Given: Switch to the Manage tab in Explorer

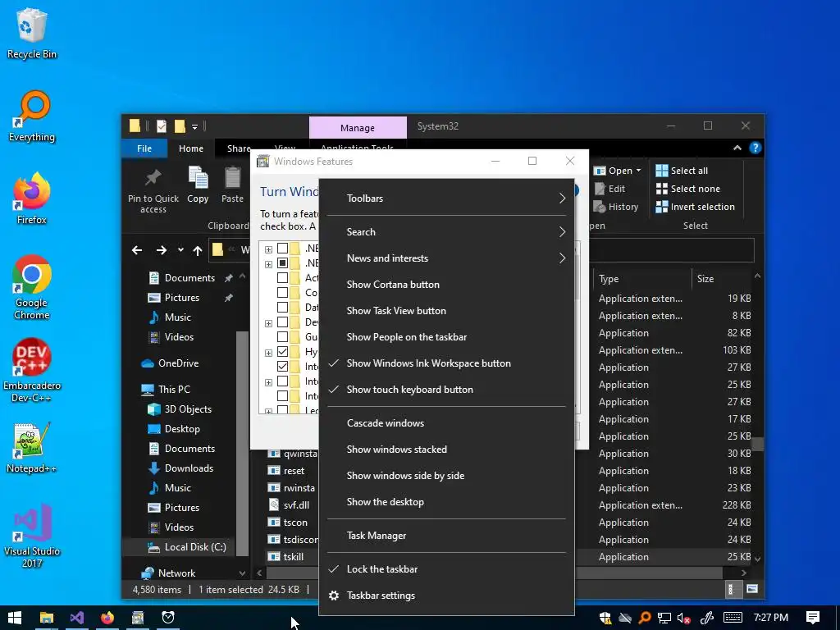Looking at the screenshot, I should pos(358,127).
